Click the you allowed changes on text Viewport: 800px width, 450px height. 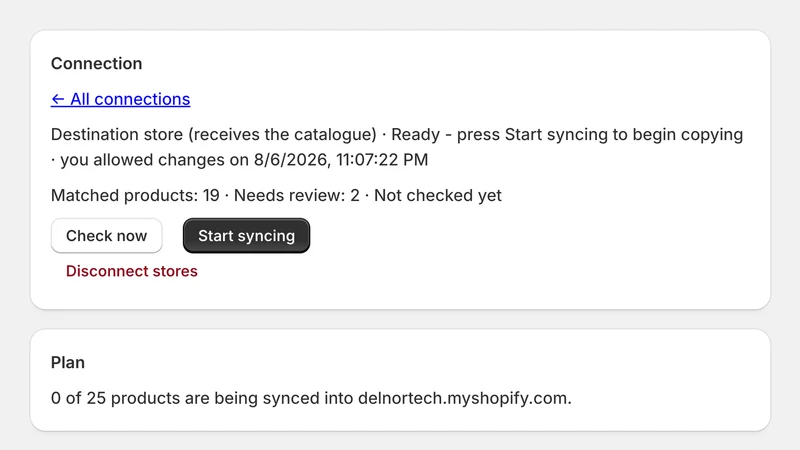tap(155, 160)
